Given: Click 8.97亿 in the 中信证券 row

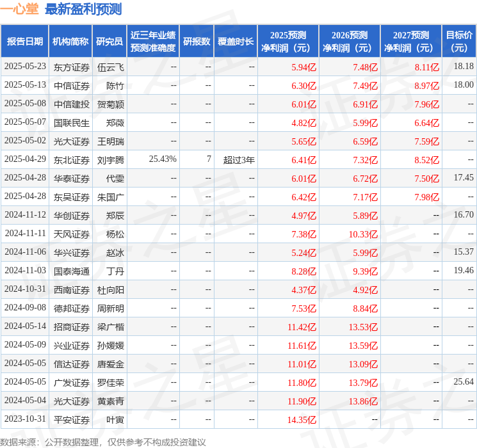Looking at the screenshot, I should click(426, 86).
